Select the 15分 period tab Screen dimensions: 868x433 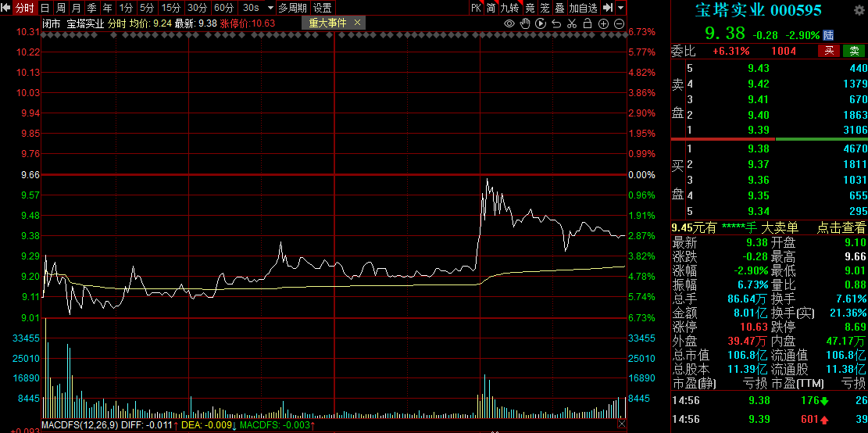(x=170, y=8)
